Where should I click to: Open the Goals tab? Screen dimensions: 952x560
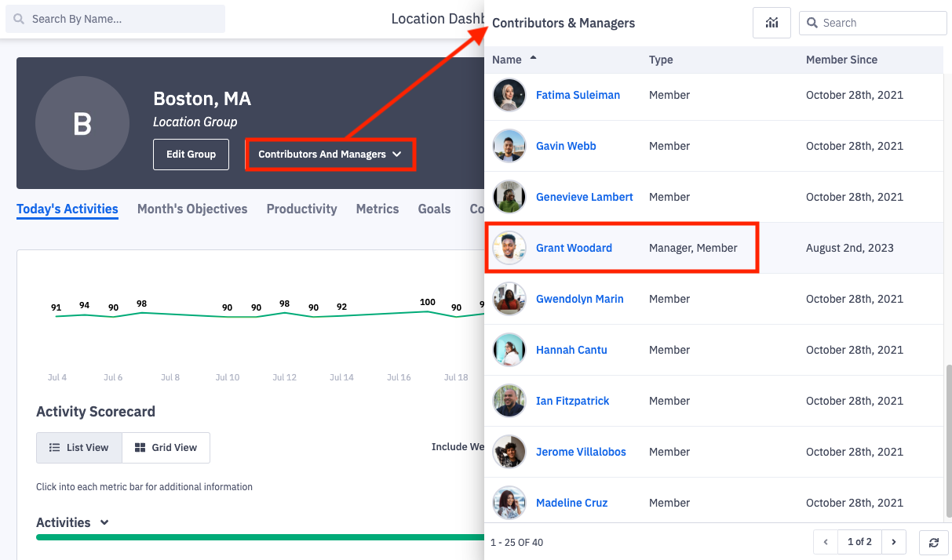point(434,209)
